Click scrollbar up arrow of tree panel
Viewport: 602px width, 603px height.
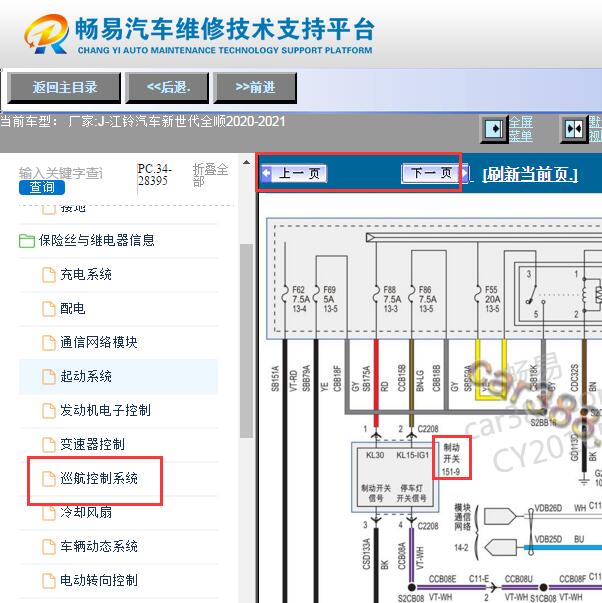(246, 162)
